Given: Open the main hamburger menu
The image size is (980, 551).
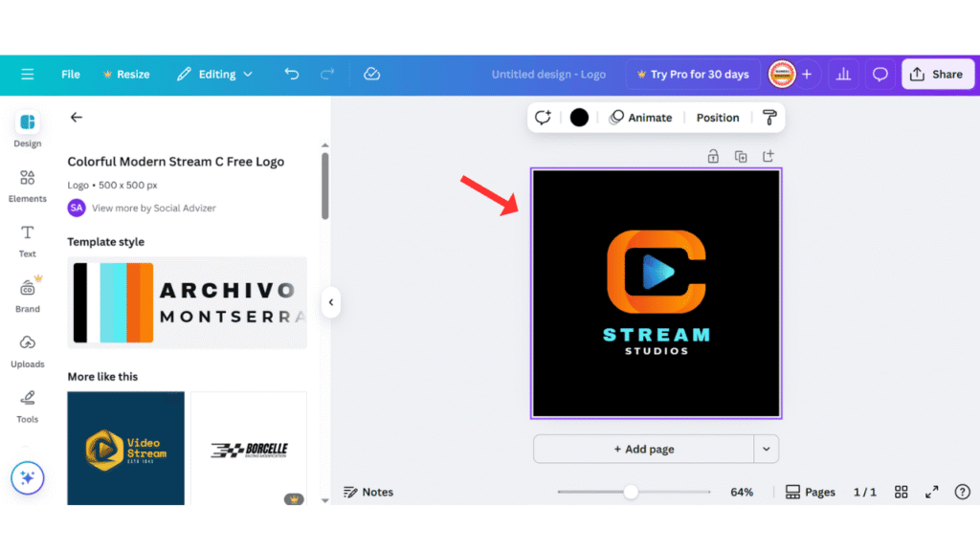Looking at the screenshot, I should (x=27, y=74).
